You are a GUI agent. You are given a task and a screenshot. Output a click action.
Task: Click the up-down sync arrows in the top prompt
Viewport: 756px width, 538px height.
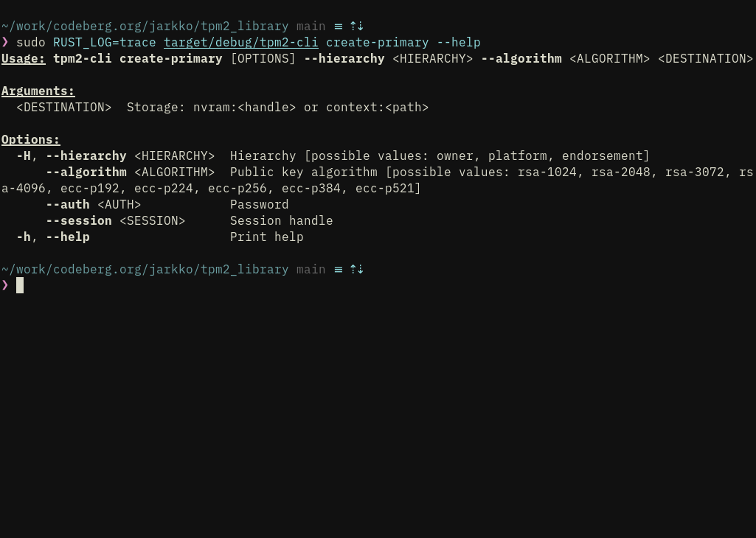(357, 26)
